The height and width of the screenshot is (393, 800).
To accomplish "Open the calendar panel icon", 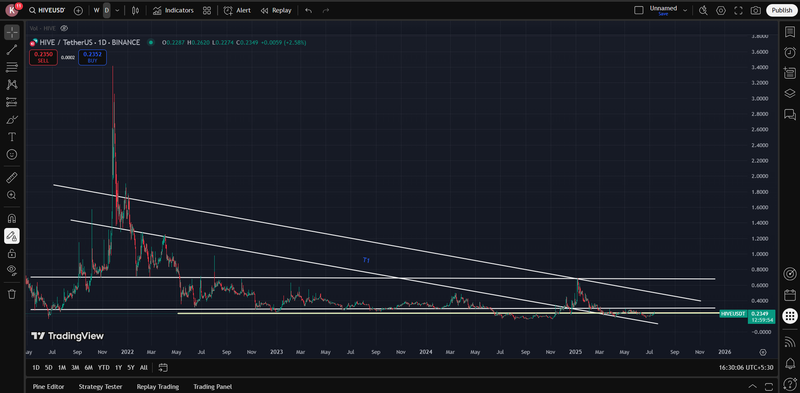I will click(x=790, y=294).
